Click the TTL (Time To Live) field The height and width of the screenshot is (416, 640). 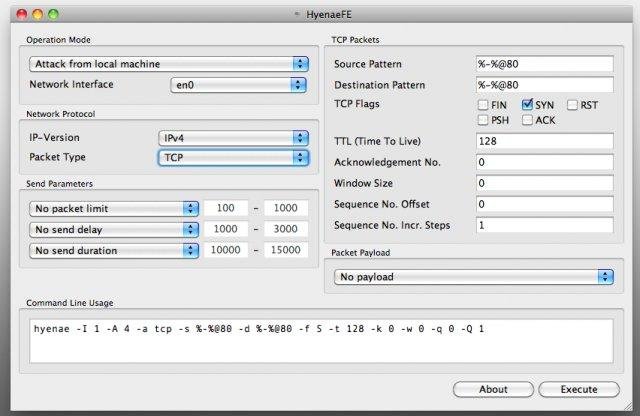[x=544, y=142]
